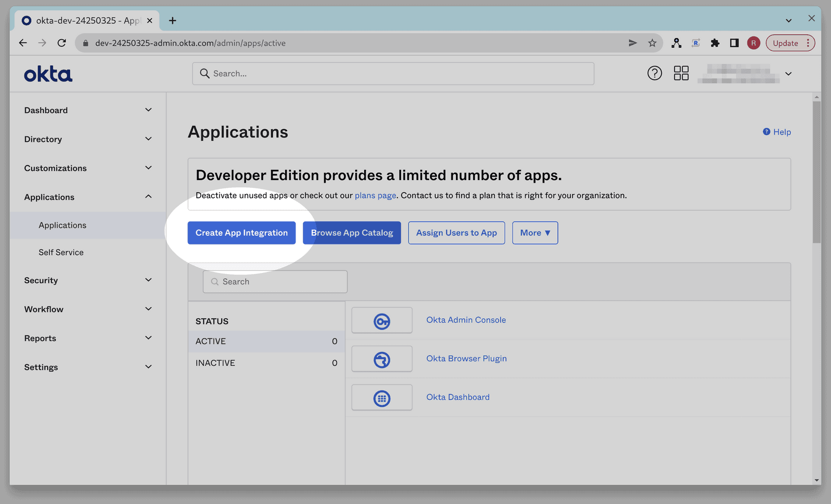Bookmark this page with the star icon
This screenshot has width=831, height=504.
652,43
